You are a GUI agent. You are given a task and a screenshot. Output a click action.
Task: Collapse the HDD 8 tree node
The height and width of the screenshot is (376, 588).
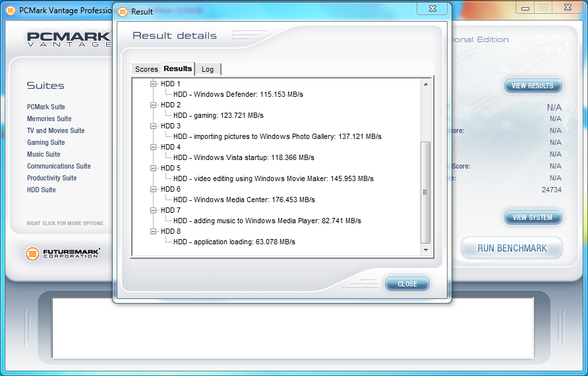(153, 231)
